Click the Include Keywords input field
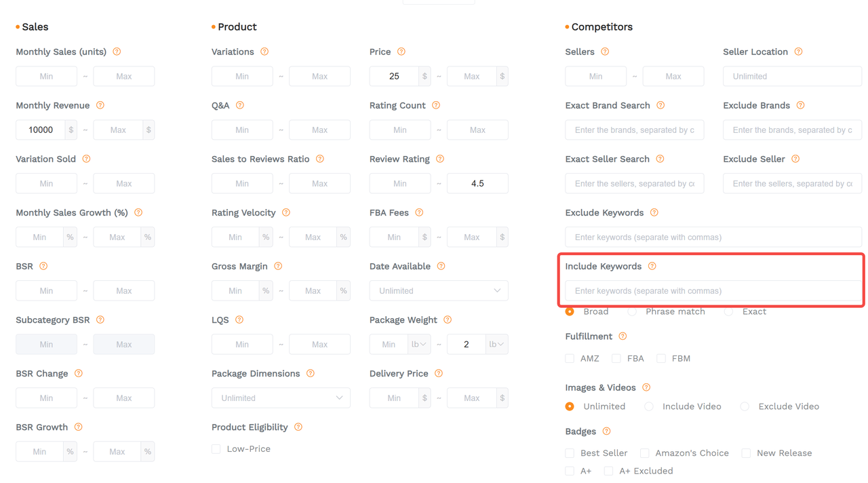 (x=712, y=290)
